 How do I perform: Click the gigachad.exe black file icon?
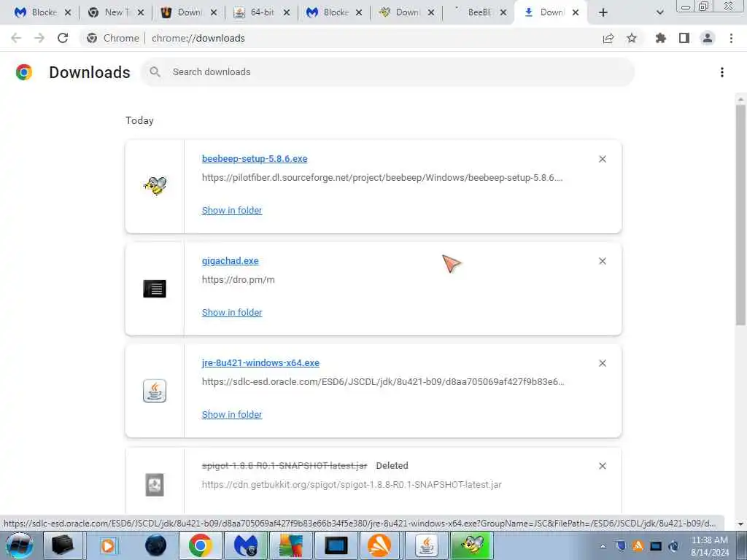[x=155, y=289]
